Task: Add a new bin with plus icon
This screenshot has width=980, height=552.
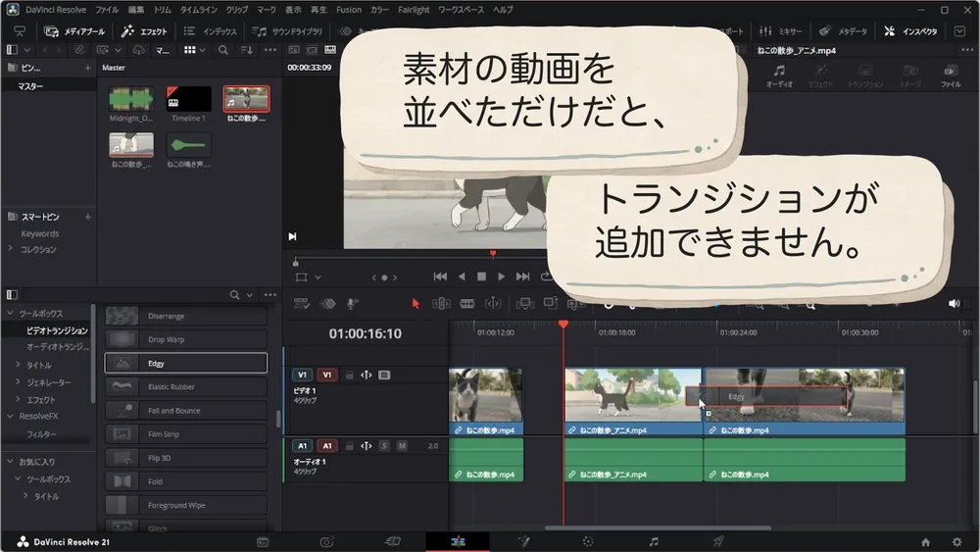Action: pos(87,68)
